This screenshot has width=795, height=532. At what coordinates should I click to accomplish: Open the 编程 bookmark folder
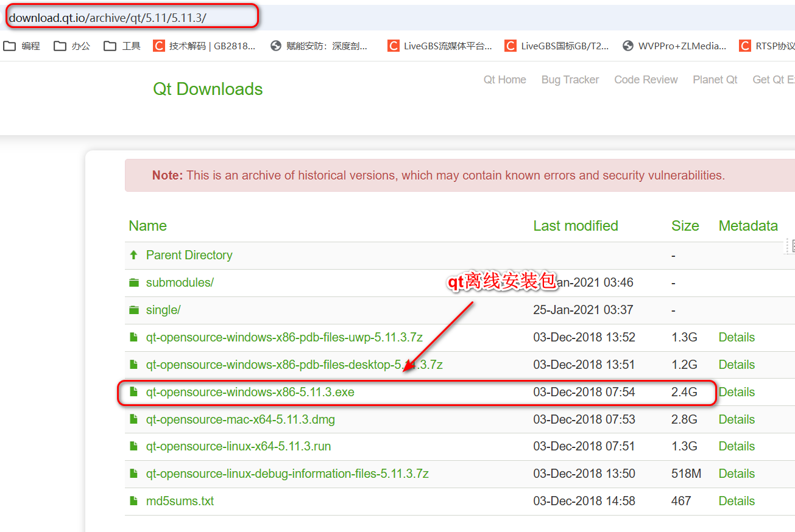(22, 46)
